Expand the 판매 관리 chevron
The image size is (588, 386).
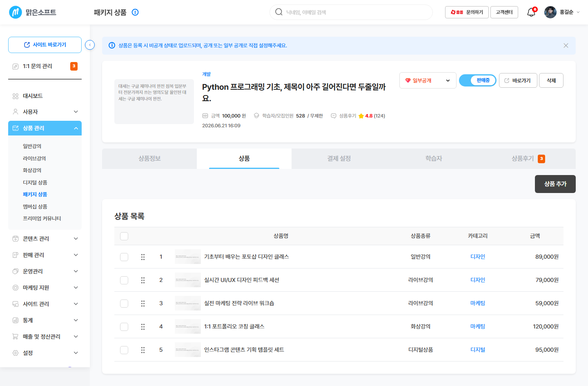click(76, 255)
